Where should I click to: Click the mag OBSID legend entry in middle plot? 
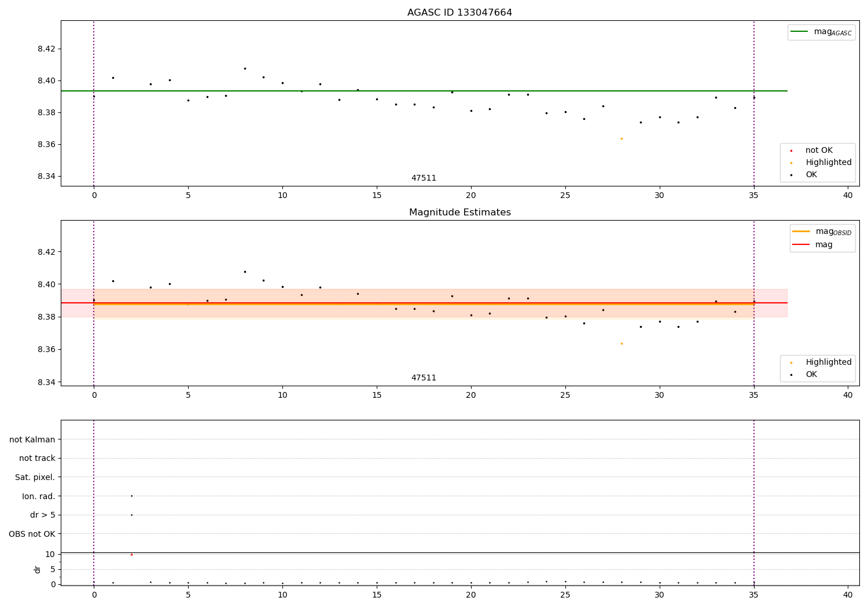click(x=822, y=232)
